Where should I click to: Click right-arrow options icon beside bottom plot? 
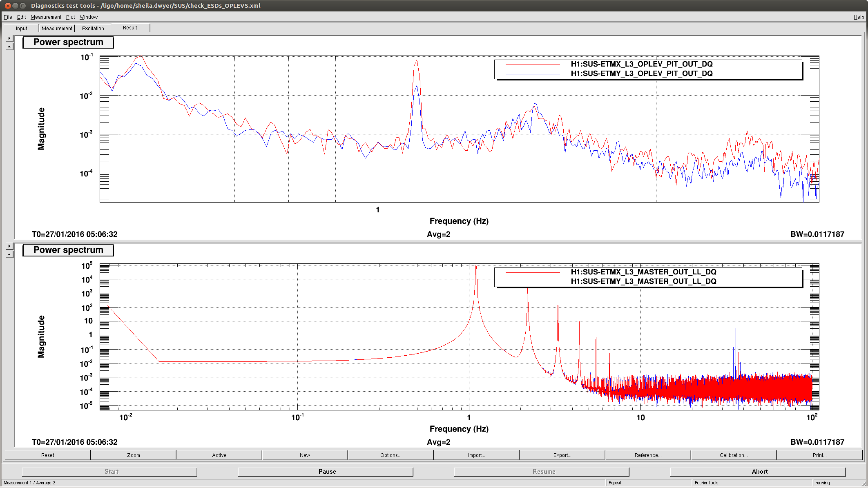9,246
